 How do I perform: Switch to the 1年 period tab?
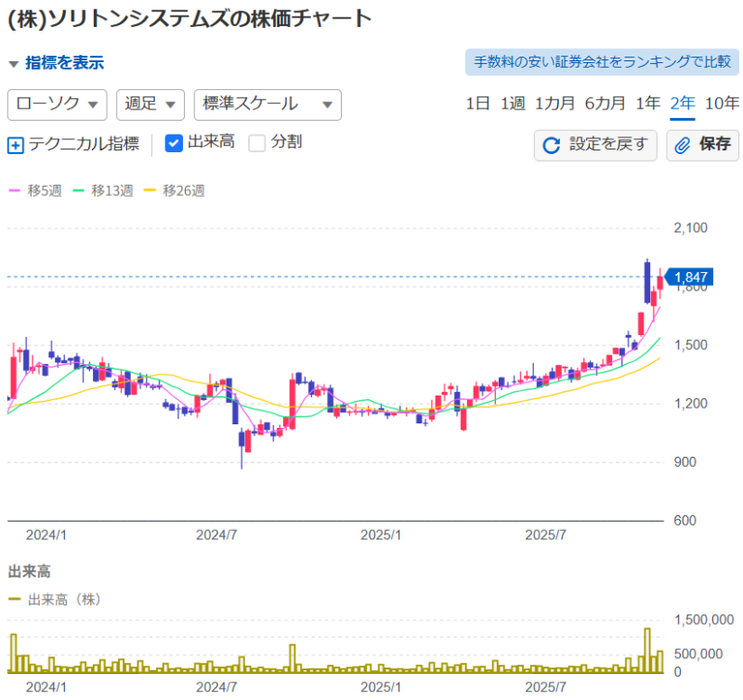click(x=648, y=103)
